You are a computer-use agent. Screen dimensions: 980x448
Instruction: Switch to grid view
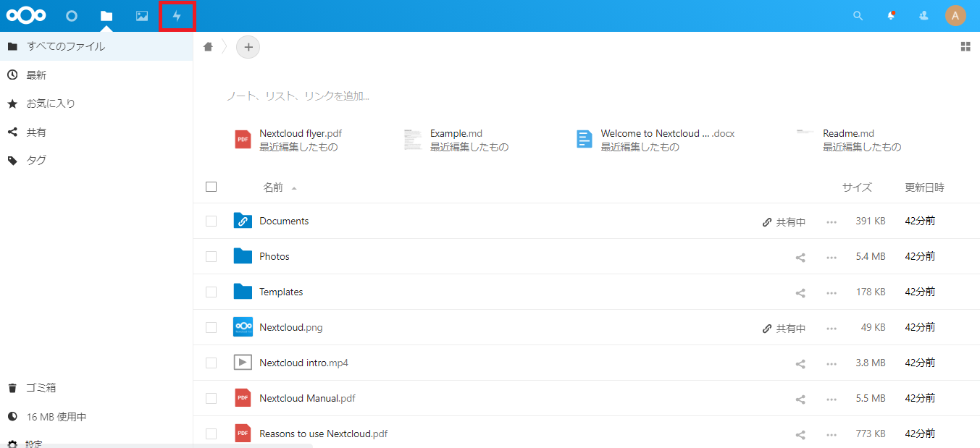[965, 47]
